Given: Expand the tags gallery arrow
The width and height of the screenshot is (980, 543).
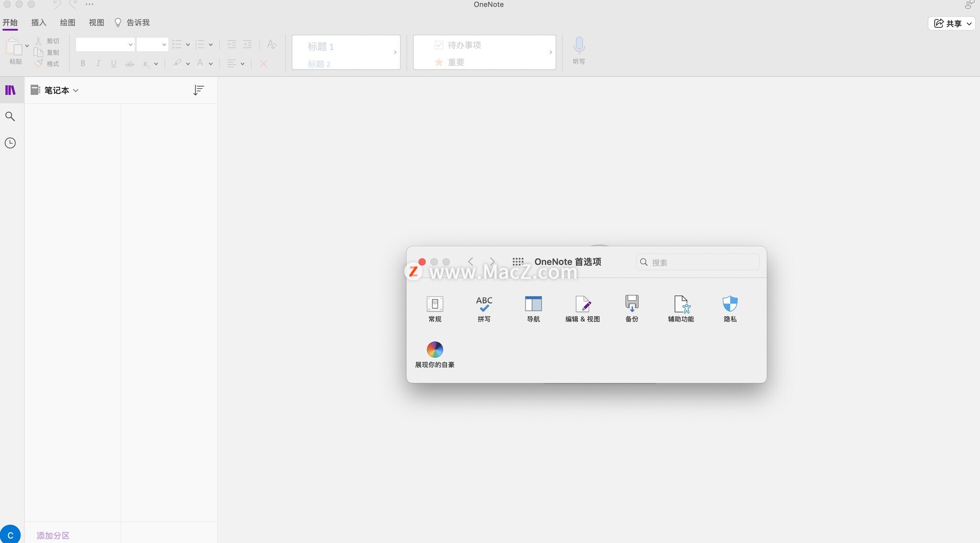Looking at the screenshot, I should pyautogui.click(x=551, y=52).
